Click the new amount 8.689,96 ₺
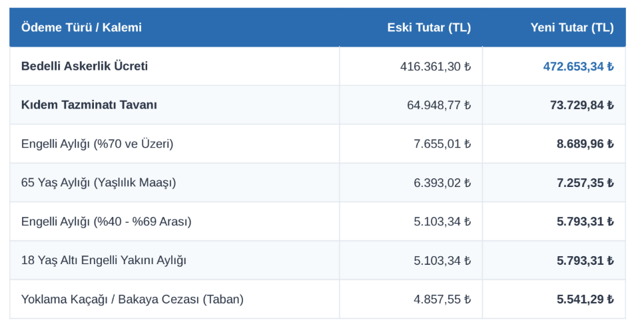 585,144
